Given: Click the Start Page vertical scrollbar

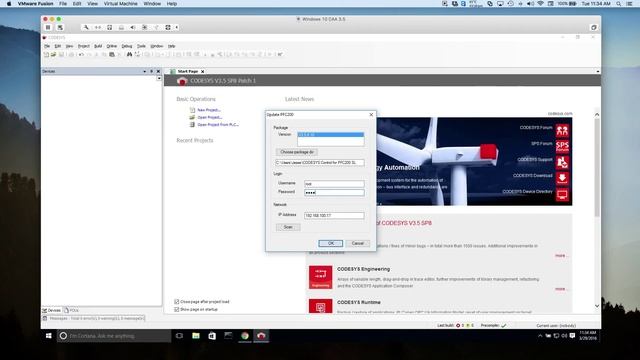Looking at the screenshot, I should point(597,167).
